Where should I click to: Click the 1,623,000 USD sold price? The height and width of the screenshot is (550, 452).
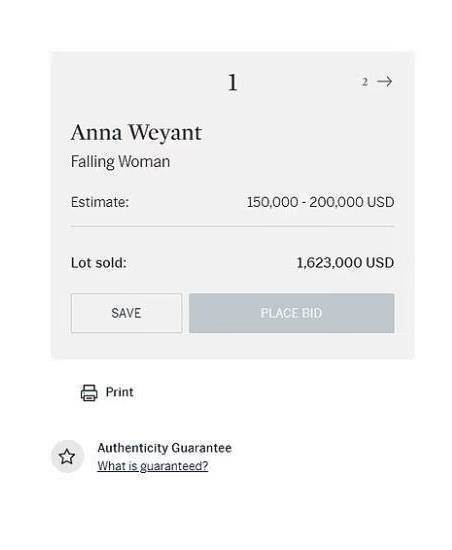(345, 263)
